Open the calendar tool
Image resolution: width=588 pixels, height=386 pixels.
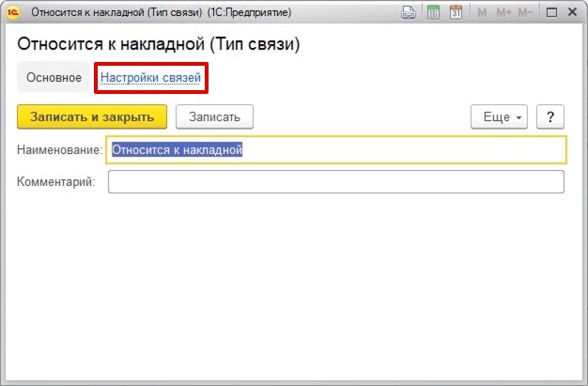pyautogui.click(x=456, y=13)
